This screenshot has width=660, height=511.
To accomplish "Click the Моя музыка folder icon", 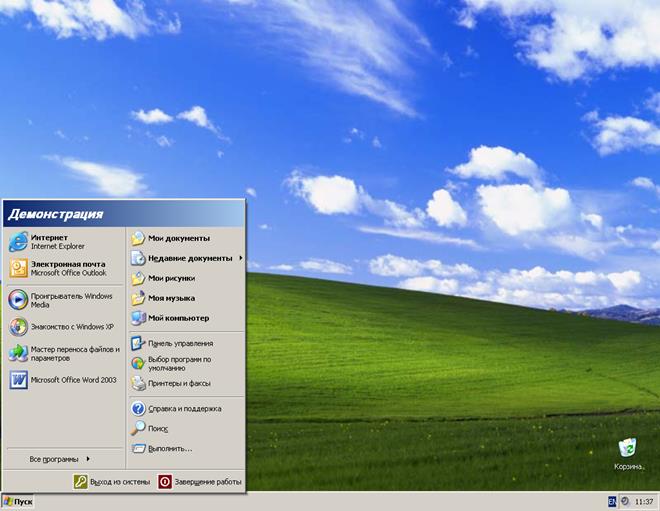I will click(138, 298).
